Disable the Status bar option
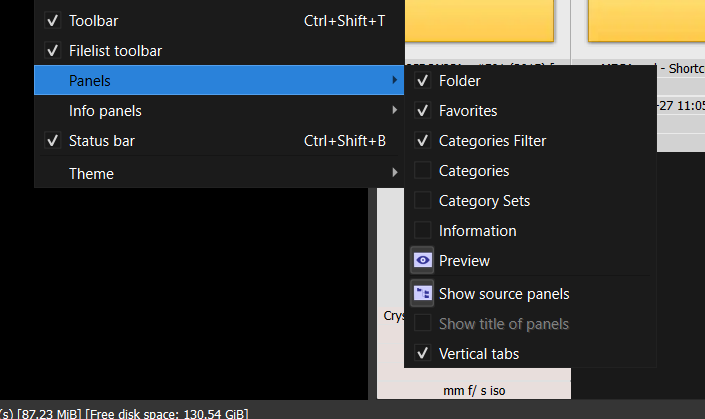Image resolution: width=705 pixels, height=419 pixels. [x=52, y=141]
